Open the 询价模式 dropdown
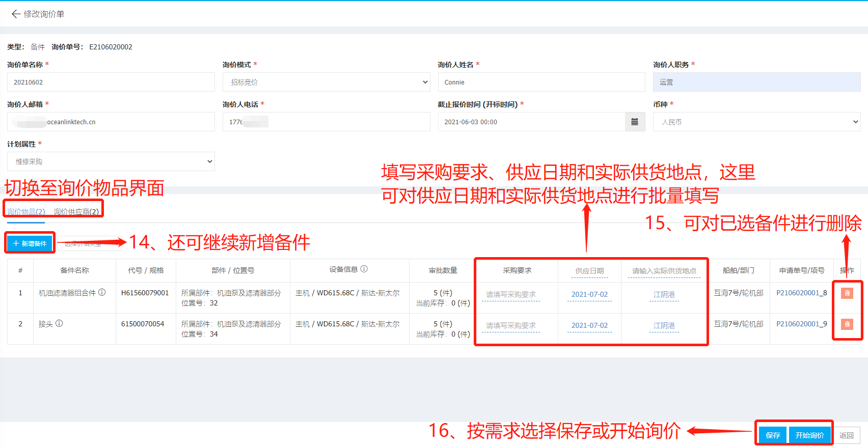 click(327, 82)
